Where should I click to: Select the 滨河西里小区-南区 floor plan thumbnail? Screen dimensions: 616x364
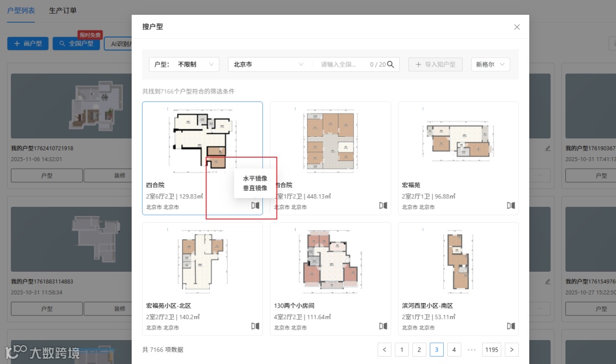click(458, 261)
